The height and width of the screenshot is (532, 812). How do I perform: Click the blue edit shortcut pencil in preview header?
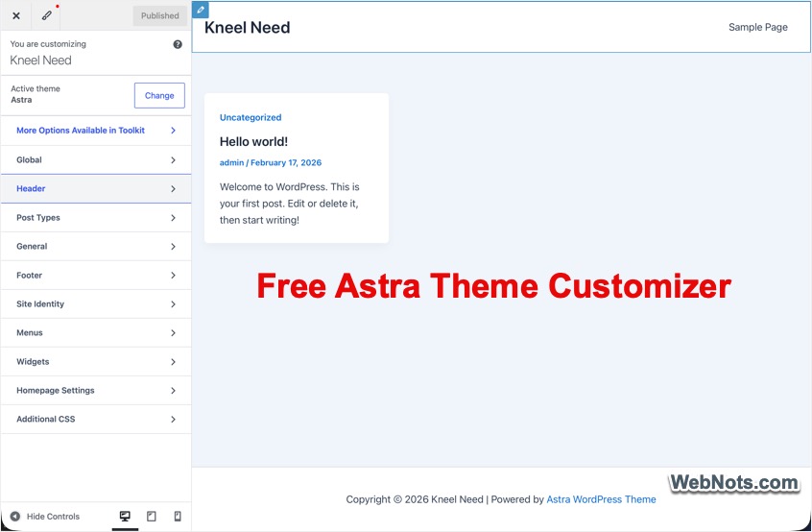(201, 10)
